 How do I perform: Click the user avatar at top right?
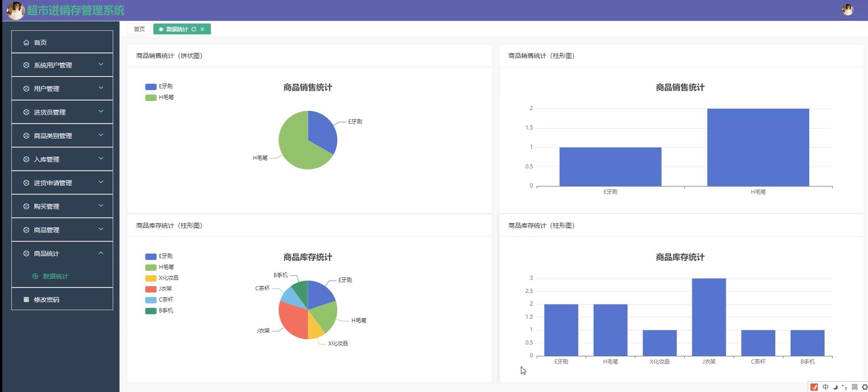847,10
